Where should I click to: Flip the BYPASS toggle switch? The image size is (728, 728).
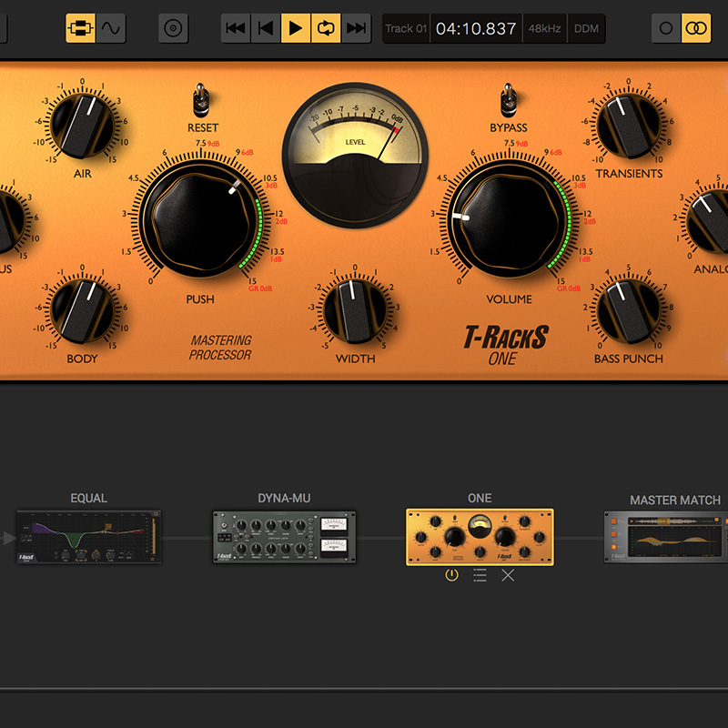(x=508, y=98)
